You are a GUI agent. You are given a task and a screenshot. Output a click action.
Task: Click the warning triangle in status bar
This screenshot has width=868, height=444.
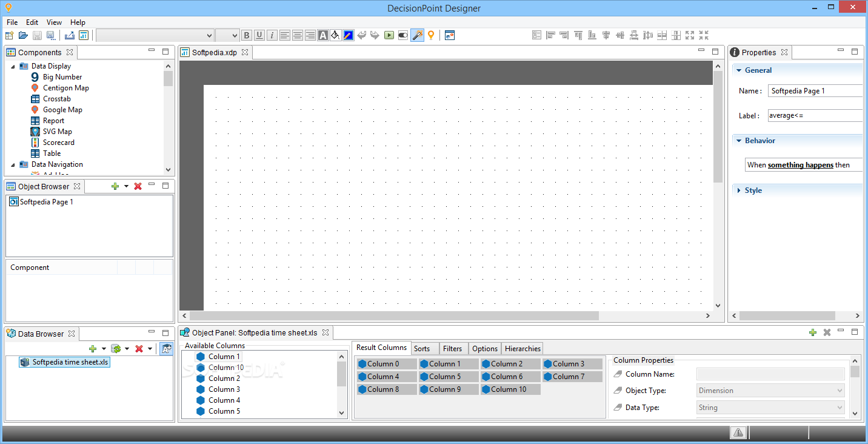click(x=738, y=432)
